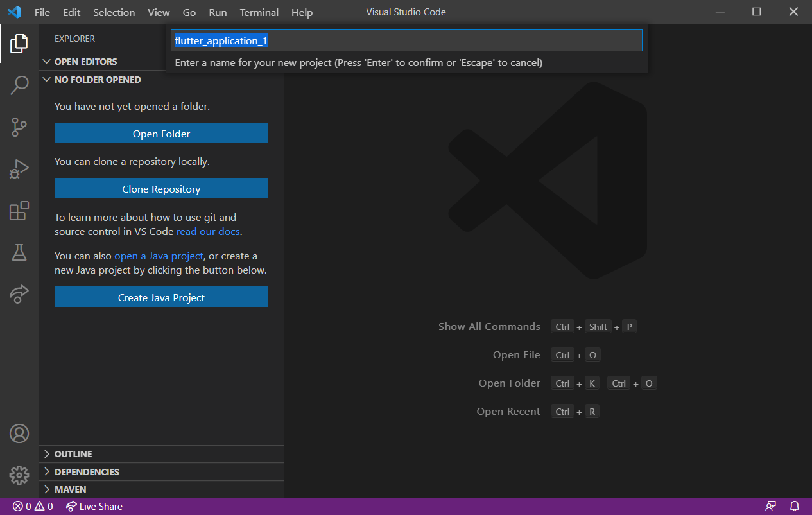812x515 pixels.
Task: Open the Explorer view in activity bar
Action: tap(19, 44)
